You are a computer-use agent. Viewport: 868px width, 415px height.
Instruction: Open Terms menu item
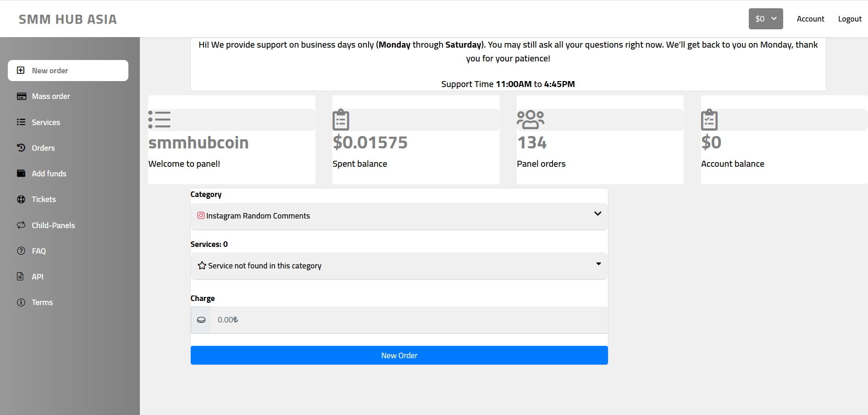click(68, 302)
